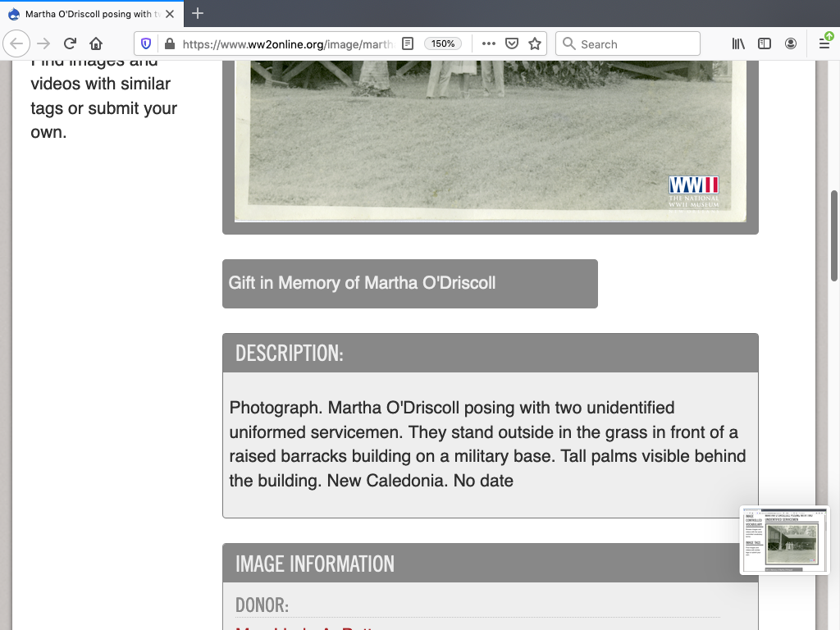The height and width of the screenshot is (630, 840).
Task: Open the page actions ellipsis menu
Action: (x=488, y=44)
